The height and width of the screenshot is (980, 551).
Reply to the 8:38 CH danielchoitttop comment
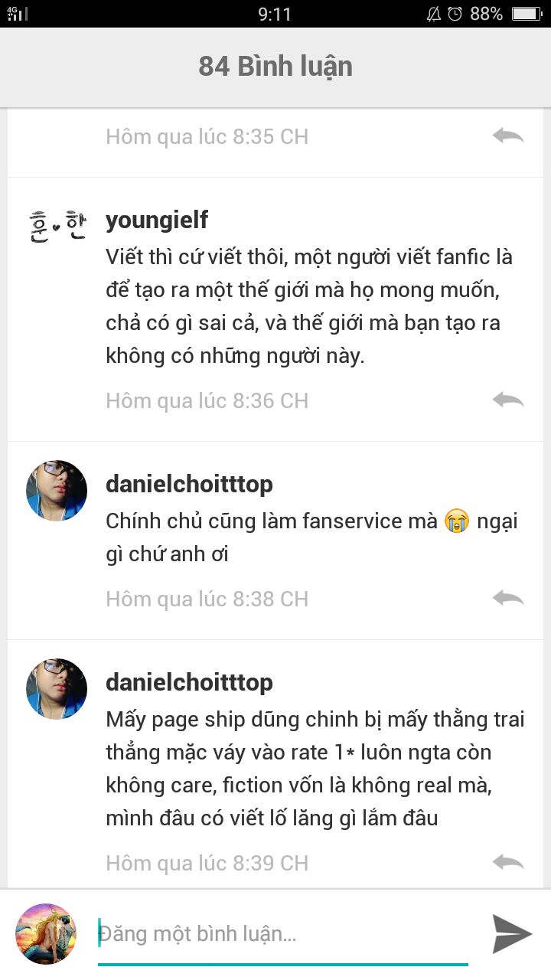(x=508, y=598)
